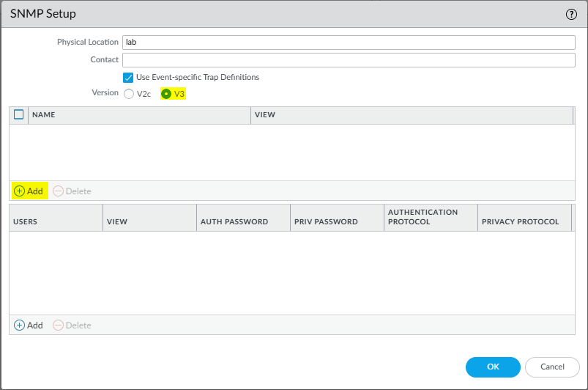Click the VIEW header in views table
The image size is (588, 390).
point(412,115)
